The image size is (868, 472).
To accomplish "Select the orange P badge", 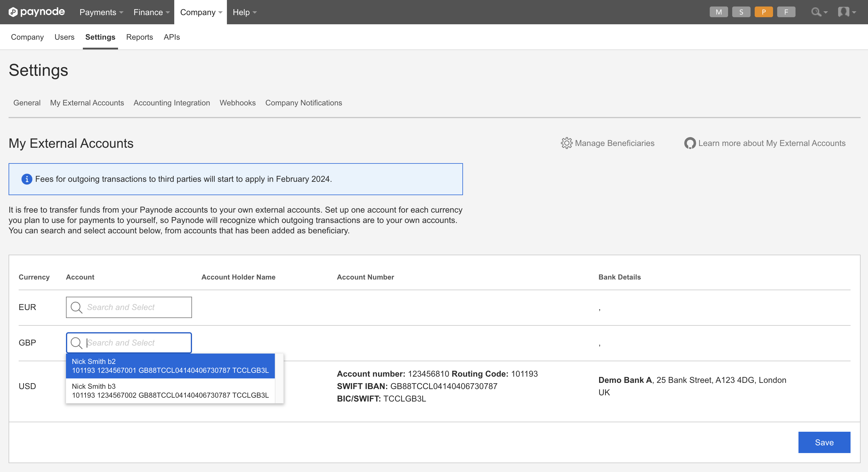I will [764, 12].
